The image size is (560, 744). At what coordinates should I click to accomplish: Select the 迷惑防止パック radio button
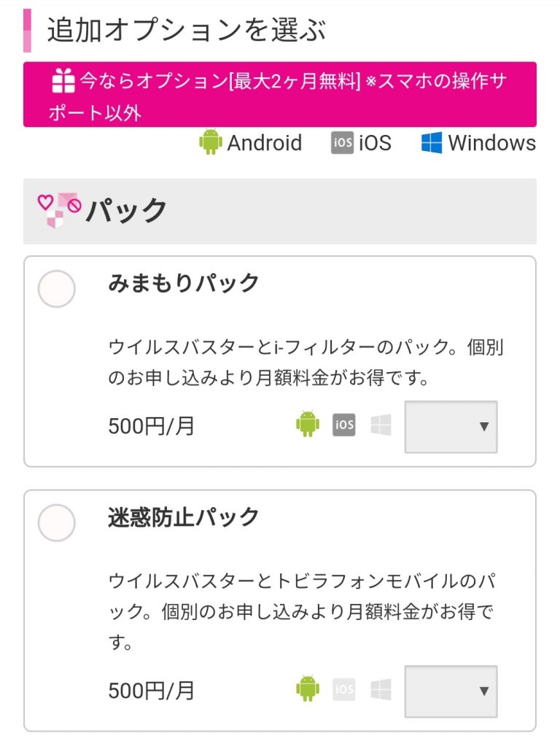[x=56, y=523]
